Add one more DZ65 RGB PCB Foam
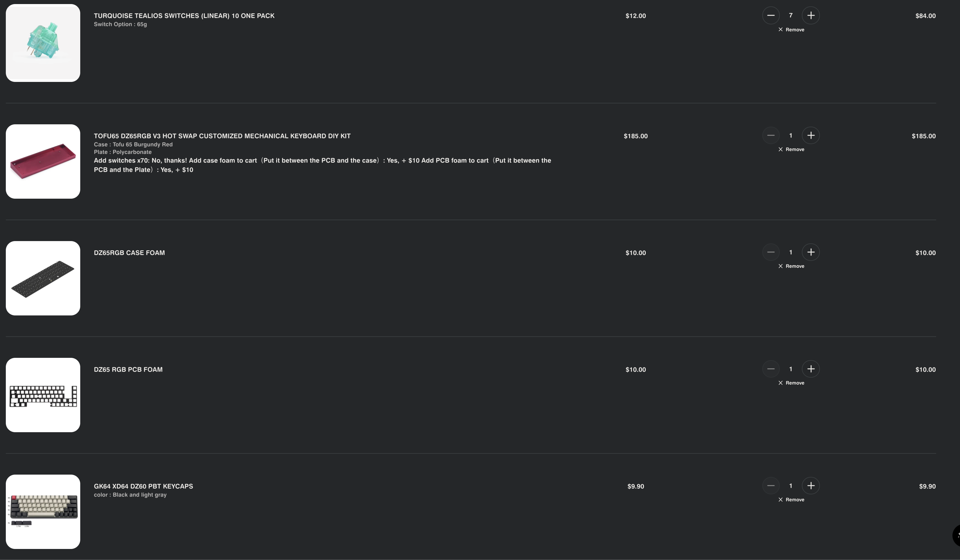 point(811,369)
